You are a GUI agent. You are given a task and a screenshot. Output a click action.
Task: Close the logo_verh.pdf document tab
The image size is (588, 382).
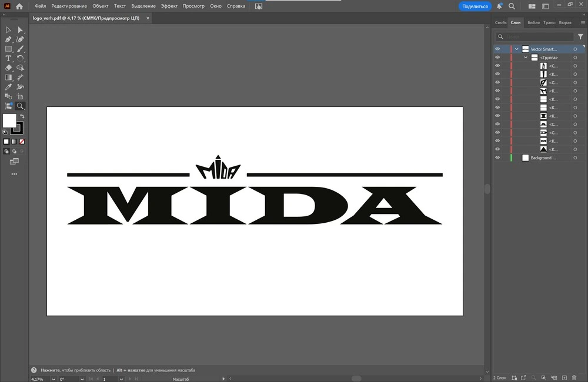[148, 18]
